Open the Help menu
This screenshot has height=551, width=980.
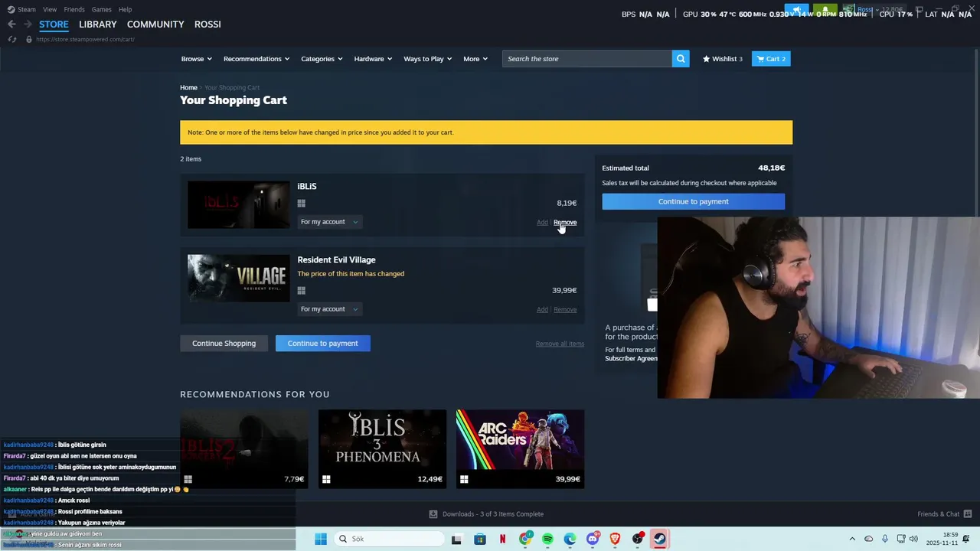(x=126, y=9)
